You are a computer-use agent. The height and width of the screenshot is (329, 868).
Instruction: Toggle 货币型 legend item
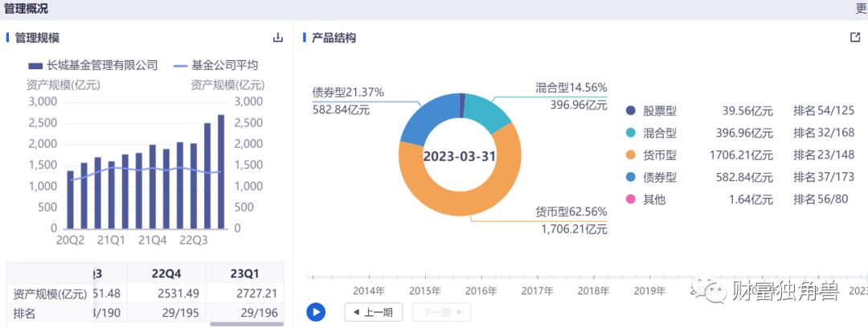[x=651, y=155]
